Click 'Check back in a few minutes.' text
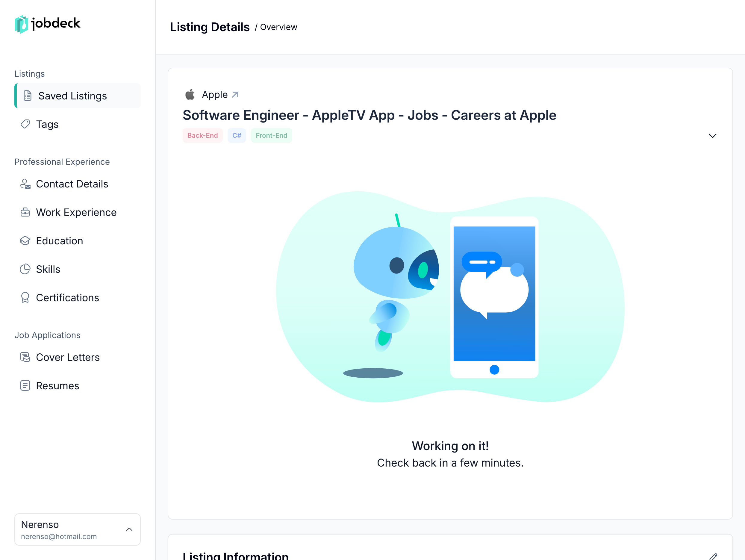Image resolution: width=745 pixels, height=560 pixels. tap(450, 463)
